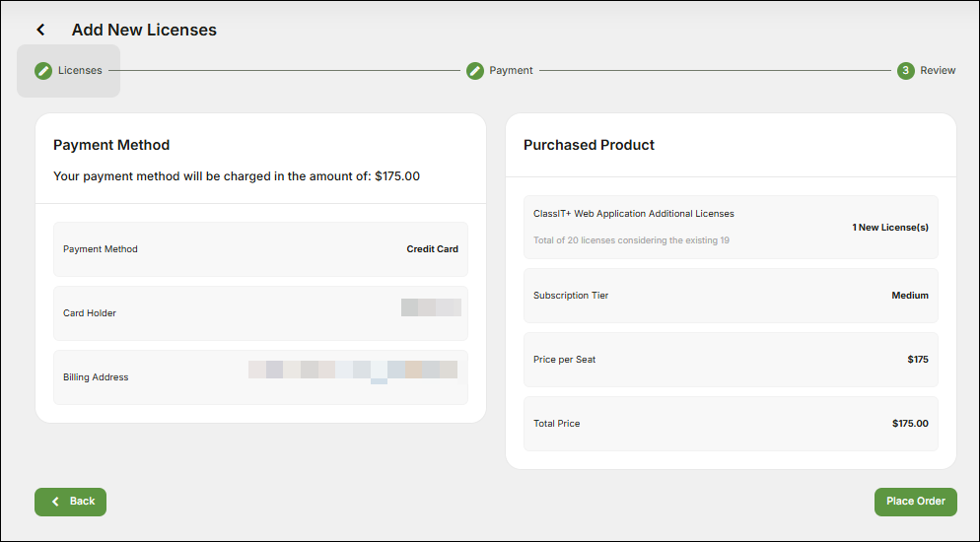Click the Payment Method row label

point(100,249)
